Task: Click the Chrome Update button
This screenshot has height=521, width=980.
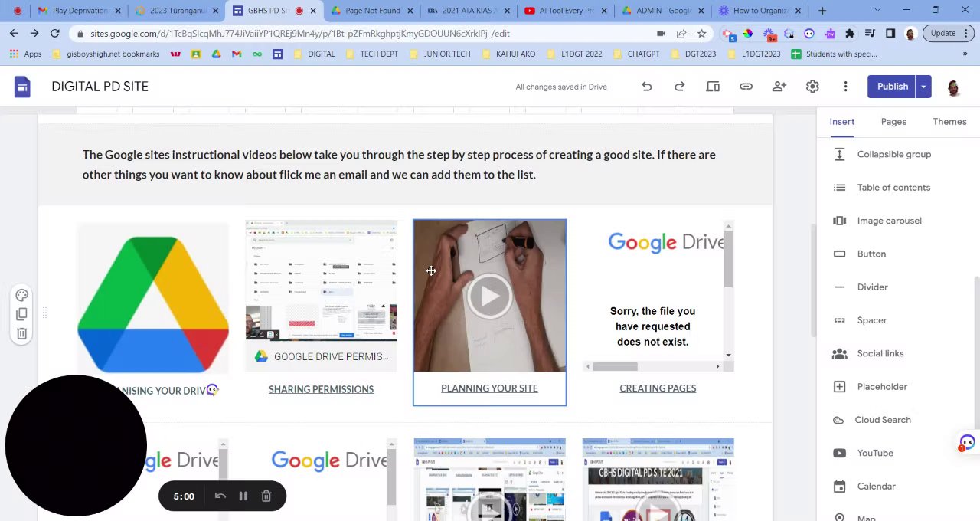Action: tap(948, 33)
